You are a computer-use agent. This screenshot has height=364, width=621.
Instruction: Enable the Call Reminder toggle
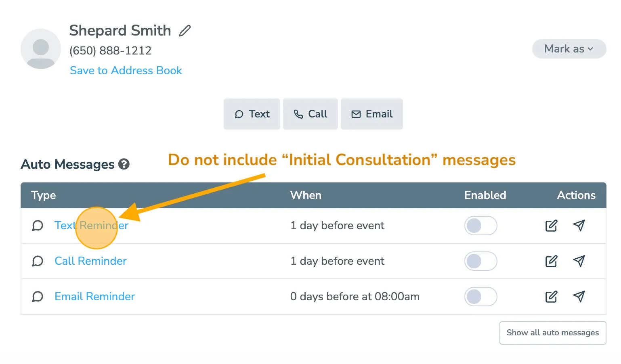tap(480, 261)
